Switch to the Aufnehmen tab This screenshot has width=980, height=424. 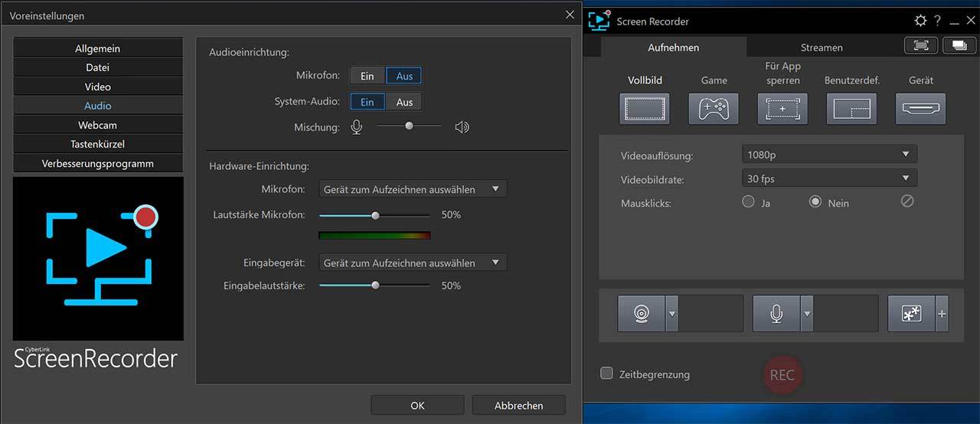pyautogui.click(x=674, y=47)
